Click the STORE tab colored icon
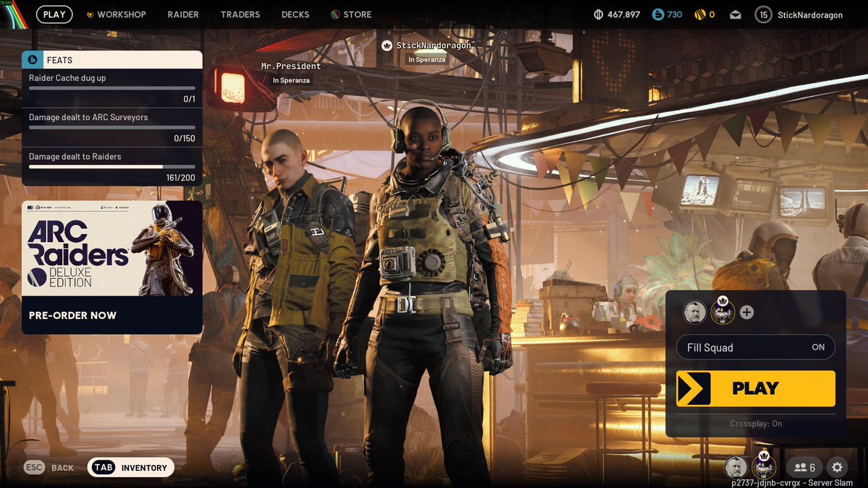The height and width of the screenshot is (488, 868). click(335, 14)
